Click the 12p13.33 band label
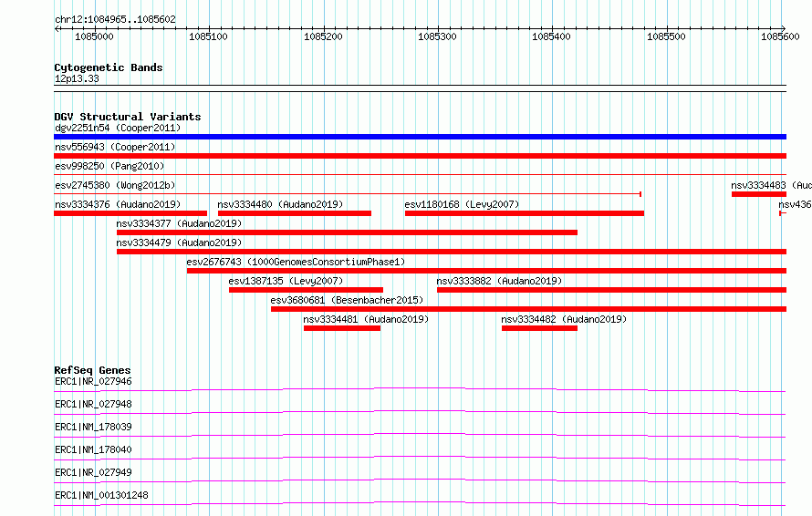 coord(77,78)
